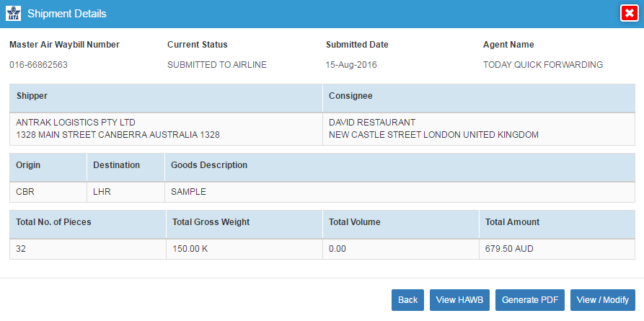The image size is (644, 321).
Task: Click the IATA logo icon
Action: click(x=13, y=14)
